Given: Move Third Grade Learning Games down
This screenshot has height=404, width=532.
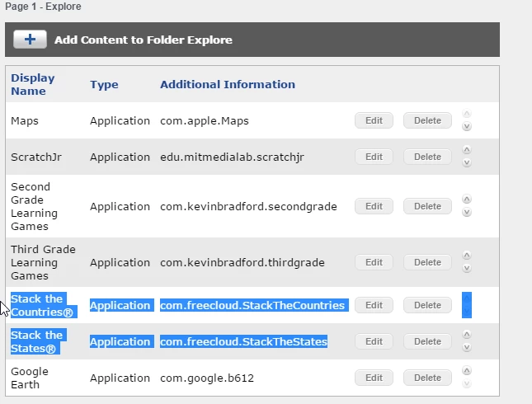Looking at the screenshot, I should tap(467, 268).
